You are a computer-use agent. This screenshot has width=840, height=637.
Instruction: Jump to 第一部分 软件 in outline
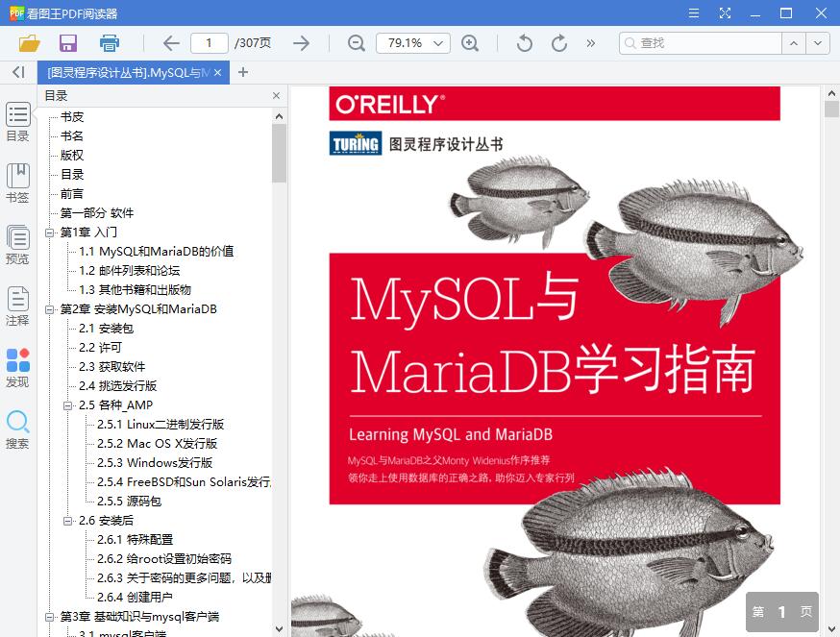[x=96, y=213]
